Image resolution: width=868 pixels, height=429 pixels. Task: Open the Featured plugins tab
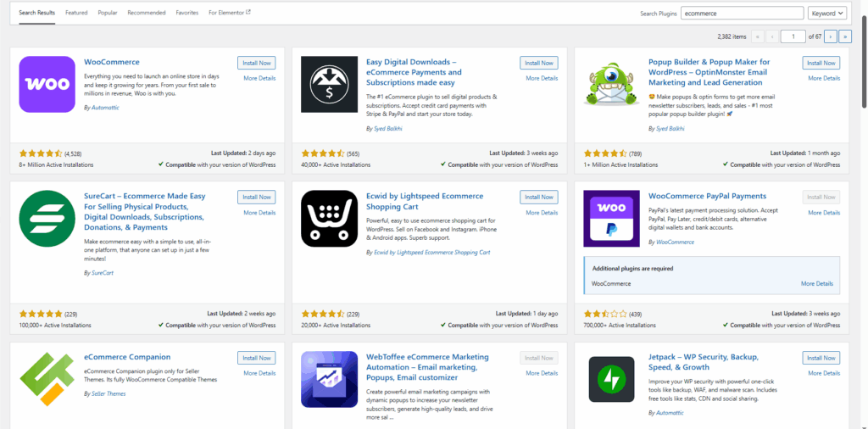76,13
